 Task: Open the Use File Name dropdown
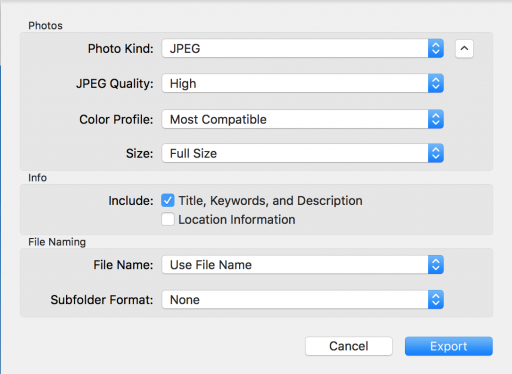[303, 265]
